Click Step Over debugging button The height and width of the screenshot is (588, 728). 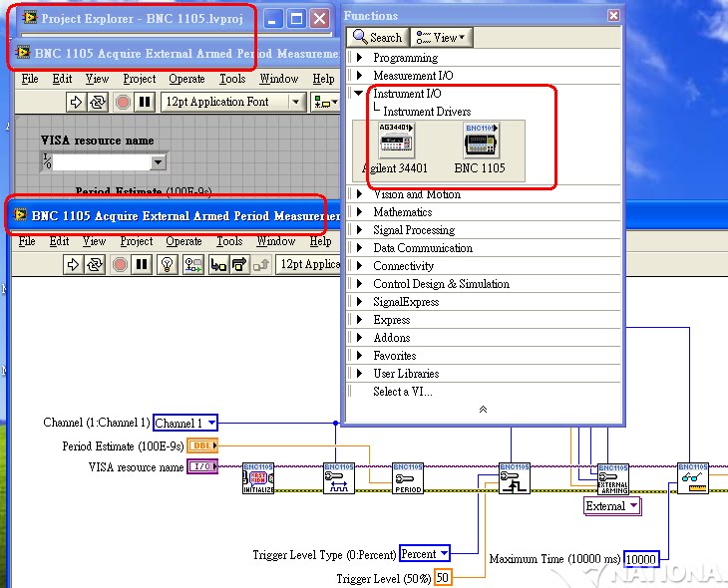239,264
